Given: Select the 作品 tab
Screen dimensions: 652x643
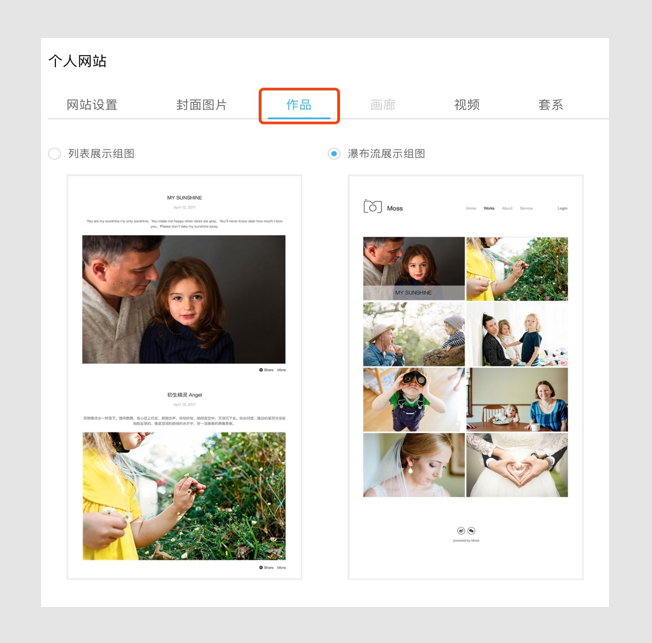Looking at the screenshot, I should point(299,105).
